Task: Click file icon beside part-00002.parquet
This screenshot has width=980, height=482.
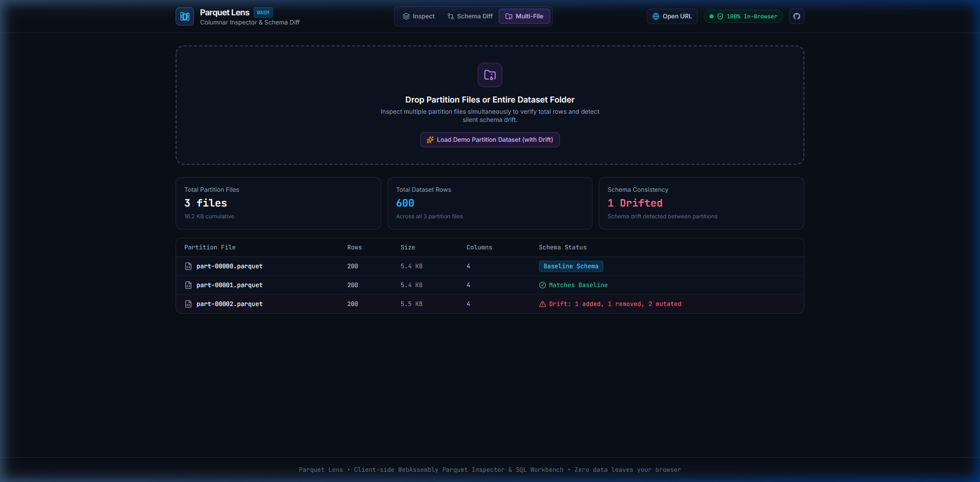Action: coord(188,304)
